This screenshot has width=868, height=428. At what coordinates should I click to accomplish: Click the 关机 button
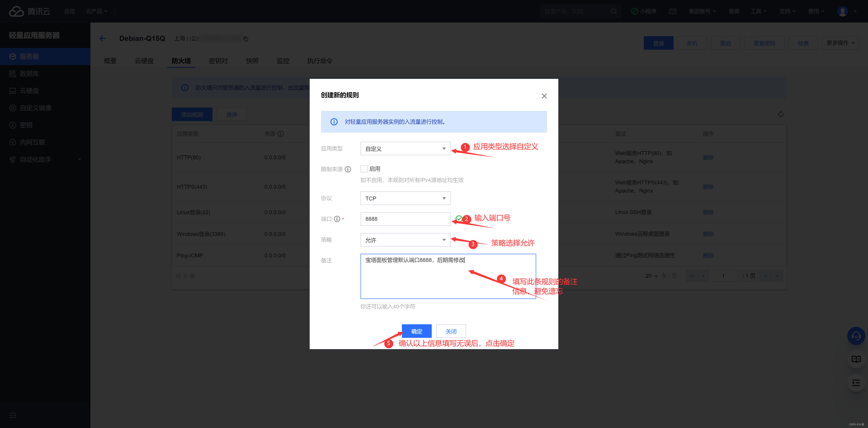[x=692, y=43]
